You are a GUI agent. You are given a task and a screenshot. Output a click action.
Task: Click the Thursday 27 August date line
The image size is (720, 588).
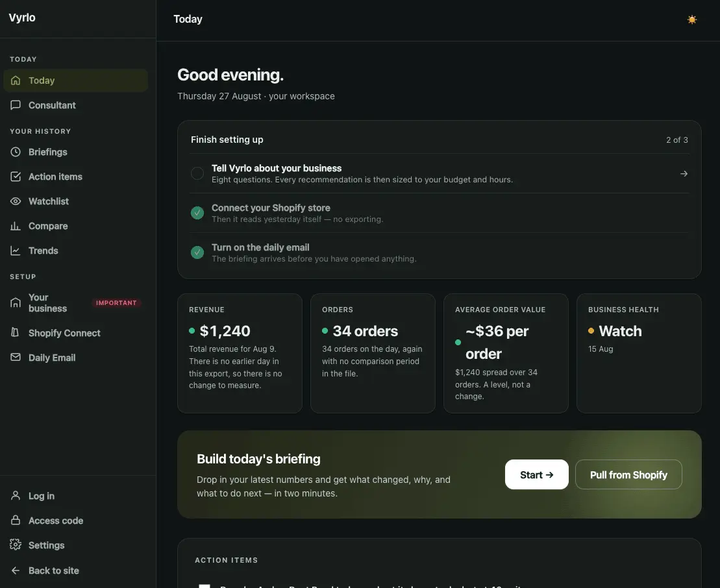tap(256, 96)
